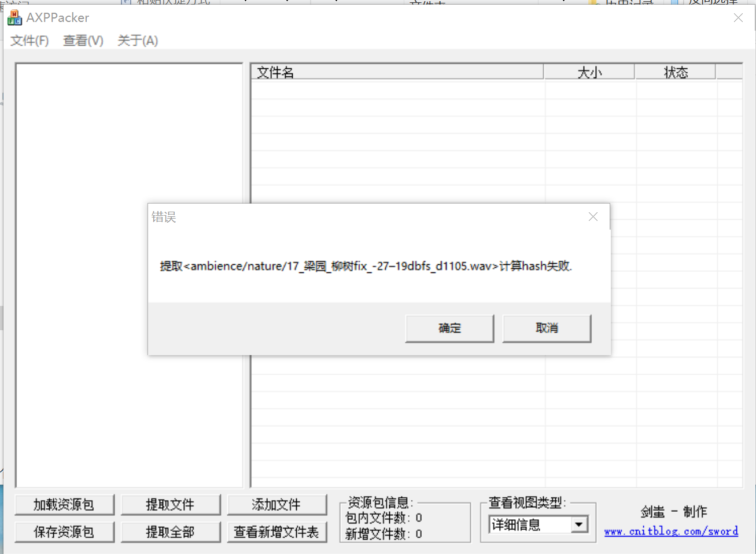Select the 详细信息 combo box field
Viewport: 756px width, 554px height.
coord(539,525)
